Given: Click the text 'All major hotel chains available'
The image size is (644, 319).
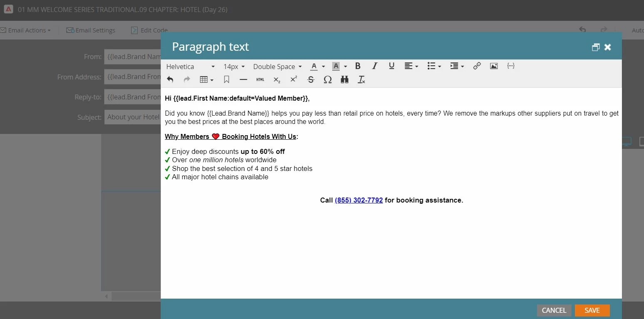Looking at the screenshot, I should 220,177.
